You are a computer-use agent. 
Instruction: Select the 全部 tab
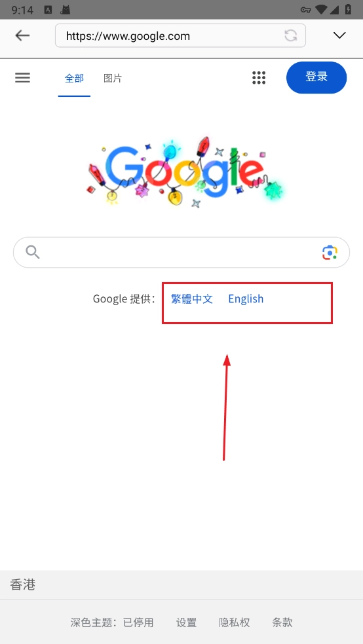(74, 78)
